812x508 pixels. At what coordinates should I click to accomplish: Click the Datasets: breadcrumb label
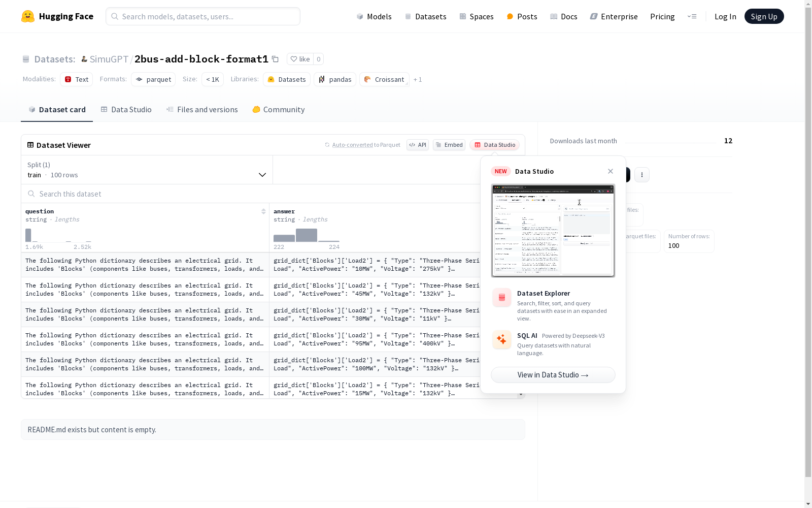click(x=55, y=59)
